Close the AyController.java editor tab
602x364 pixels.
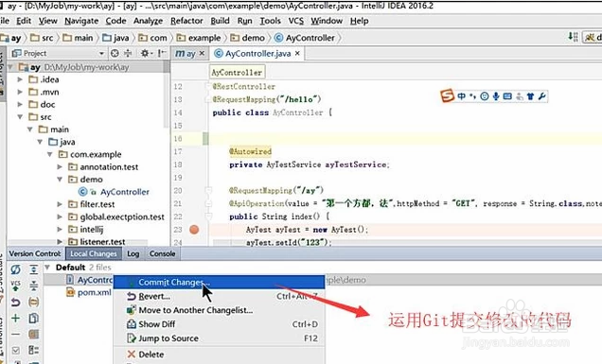297,54
